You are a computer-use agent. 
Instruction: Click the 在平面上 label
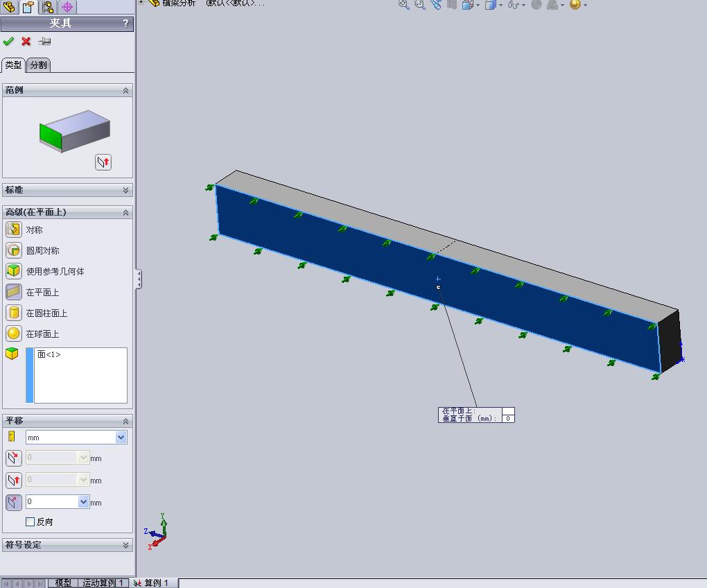click(42, 293)
